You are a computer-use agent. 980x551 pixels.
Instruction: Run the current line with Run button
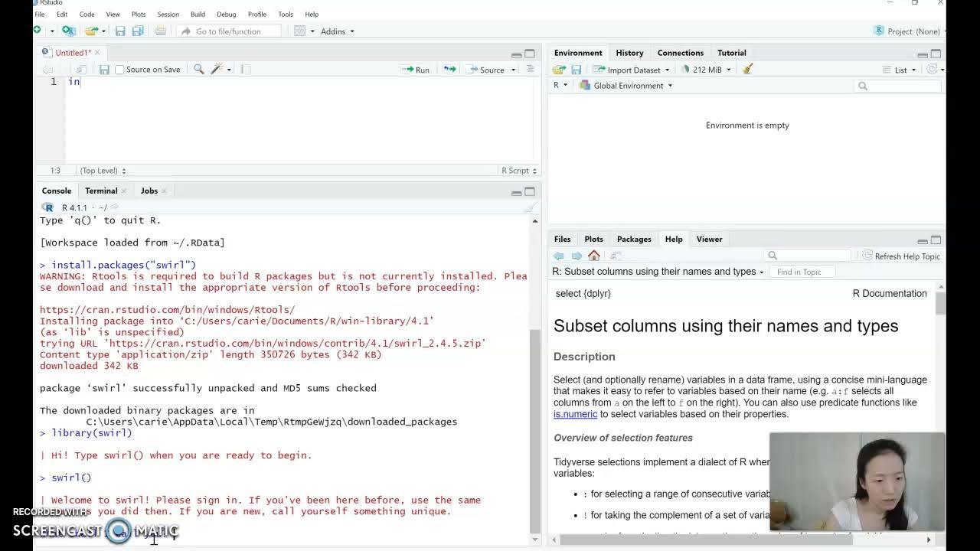[416, 70]
